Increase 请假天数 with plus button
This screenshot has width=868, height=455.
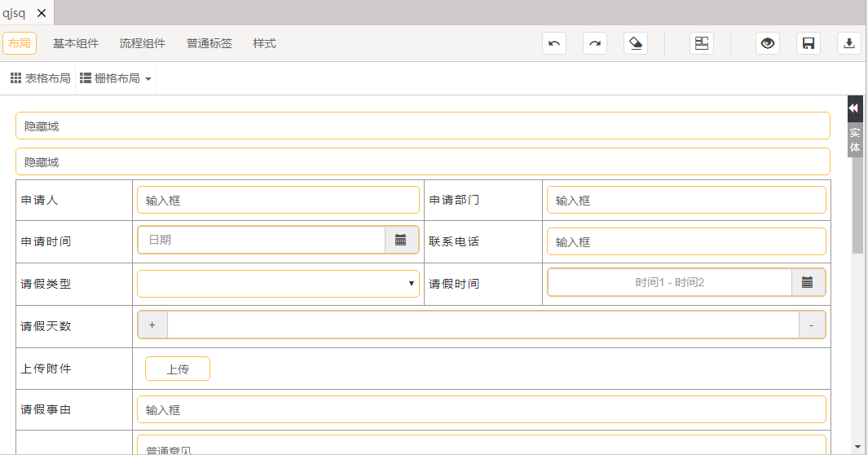152,325
